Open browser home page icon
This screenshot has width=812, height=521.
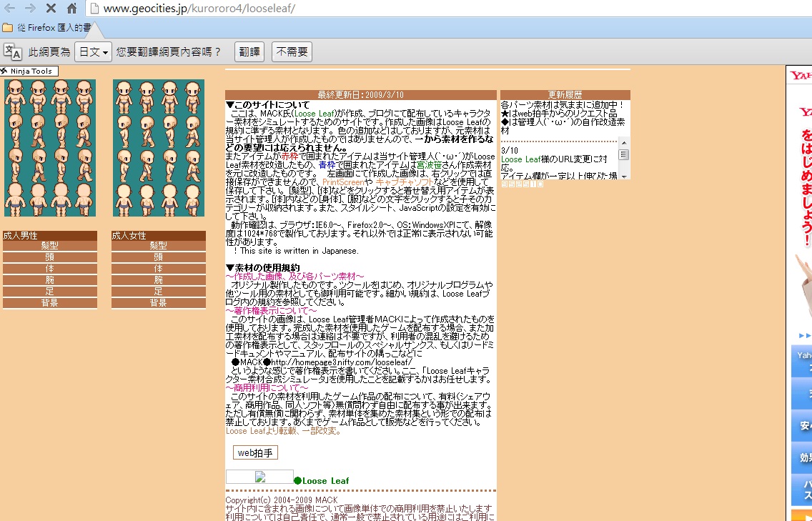(x=72, y=9)
